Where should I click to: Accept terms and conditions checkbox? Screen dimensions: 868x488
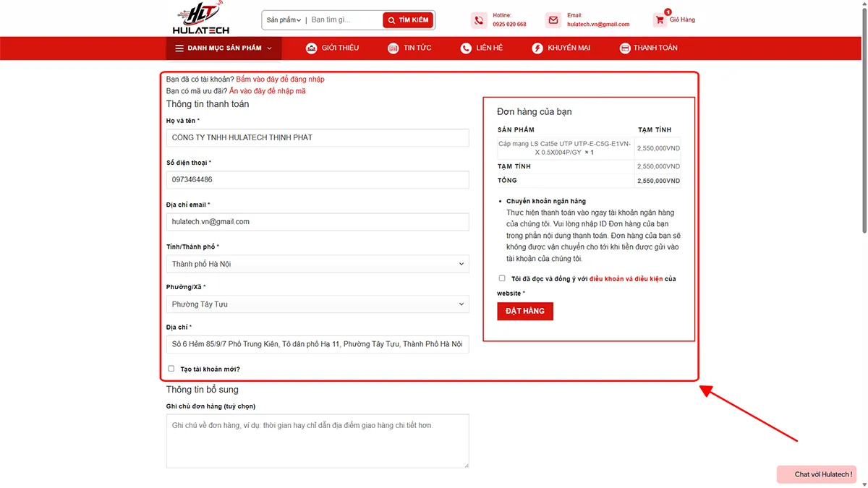[502, 278]
